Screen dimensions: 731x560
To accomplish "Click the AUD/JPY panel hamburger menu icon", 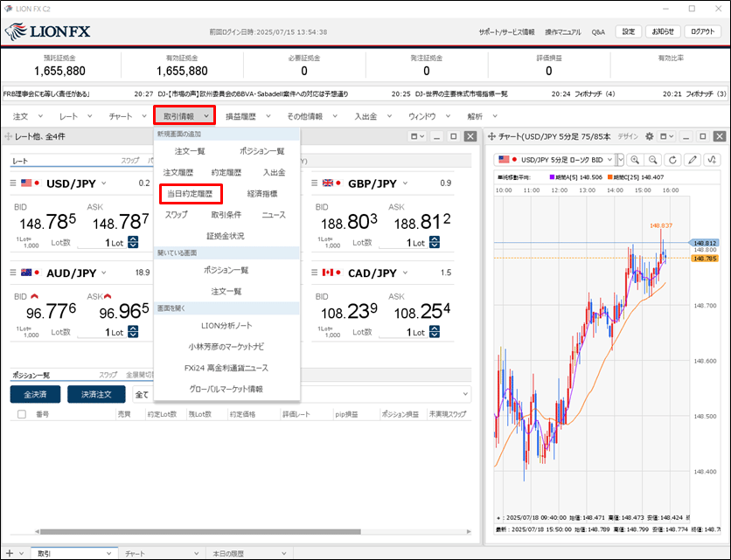I will pyautogui.click(x=13, y=273).
